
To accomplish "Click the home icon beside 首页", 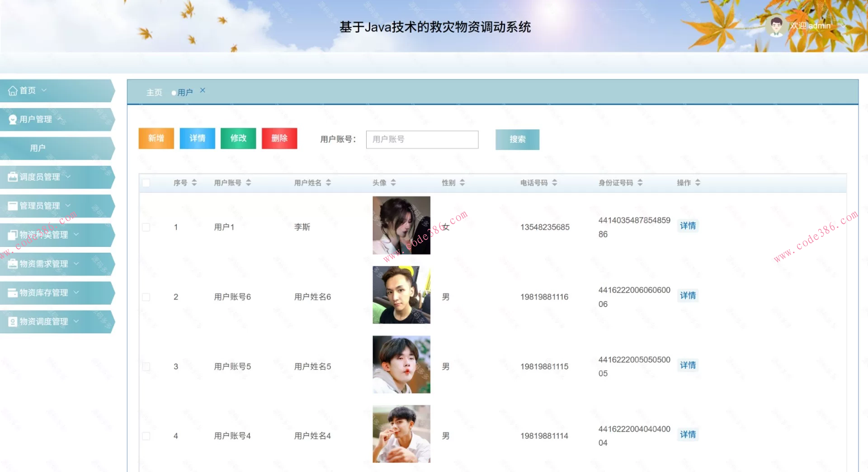I will (12, 90).
